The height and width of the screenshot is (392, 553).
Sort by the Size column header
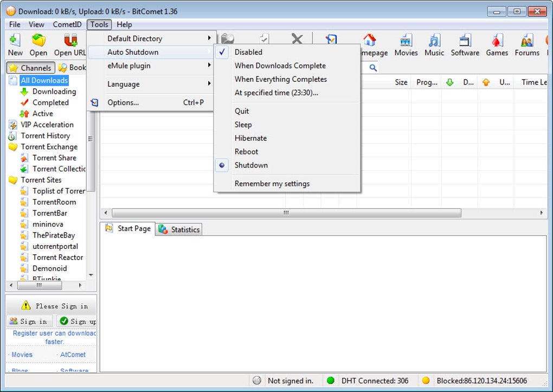(x=401, y=82)
